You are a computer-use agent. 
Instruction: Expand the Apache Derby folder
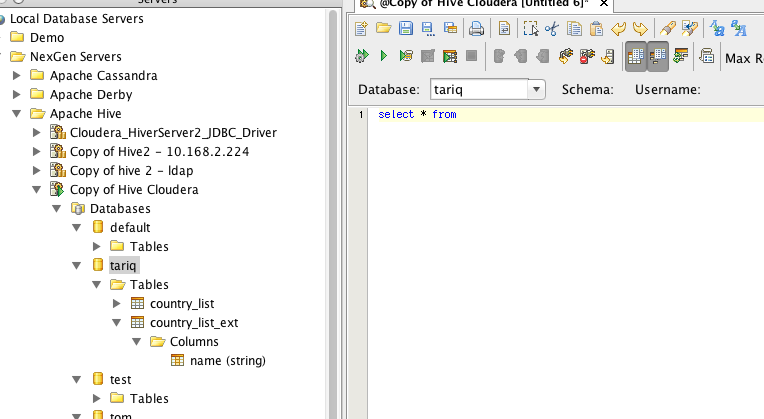17,95
